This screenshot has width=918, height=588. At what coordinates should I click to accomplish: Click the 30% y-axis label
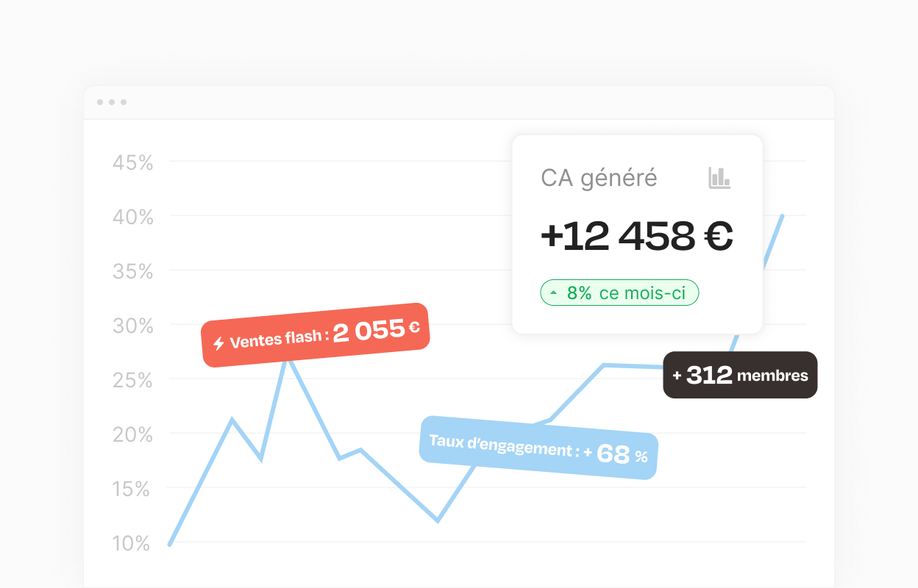coord(133,326)
